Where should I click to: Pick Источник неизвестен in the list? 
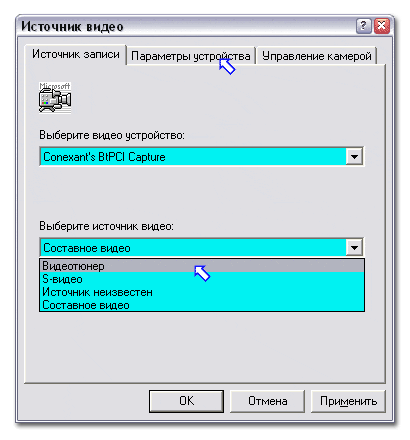click(x=202, y=292)
